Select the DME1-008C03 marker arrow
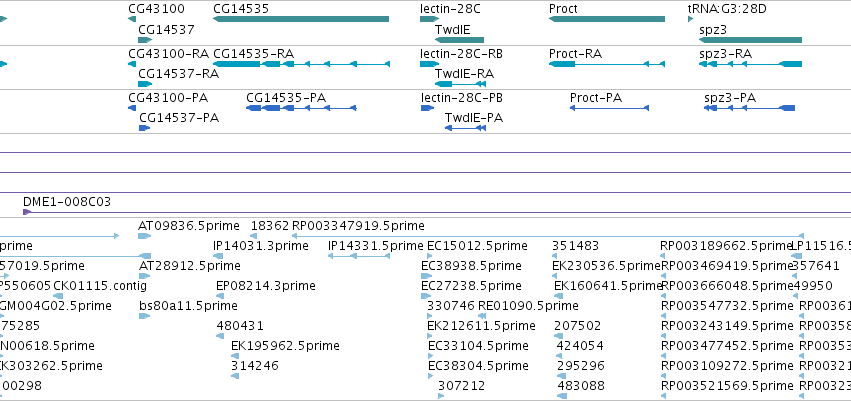This screenshot has height=401, width=851. click(x=27, y=212)
